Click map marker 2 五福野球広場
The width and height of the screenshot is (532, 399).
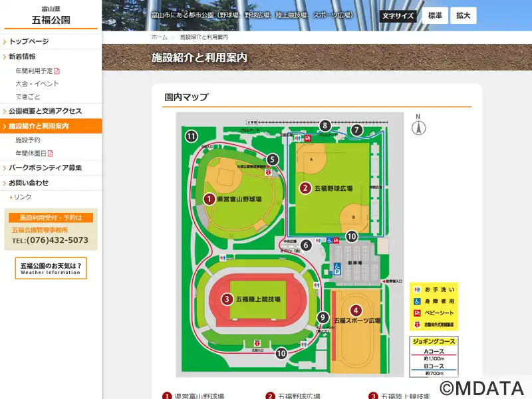point(305,188)
